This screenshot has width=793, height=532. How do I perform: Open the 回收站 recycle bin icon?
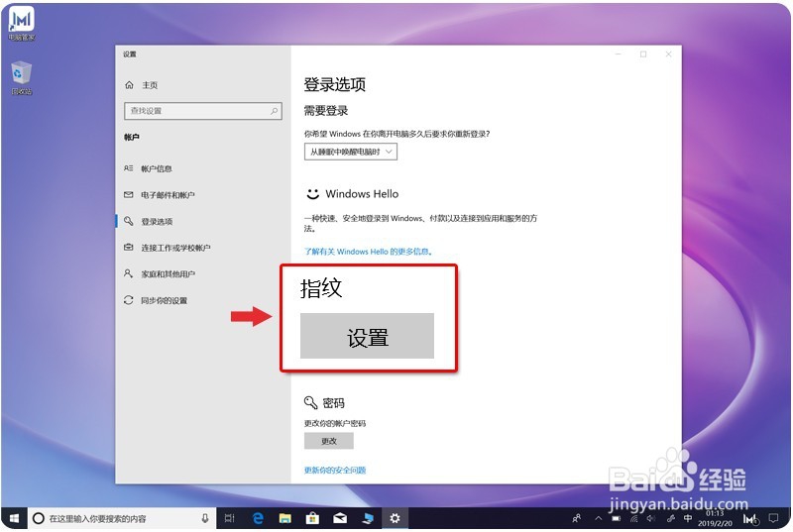21,78
